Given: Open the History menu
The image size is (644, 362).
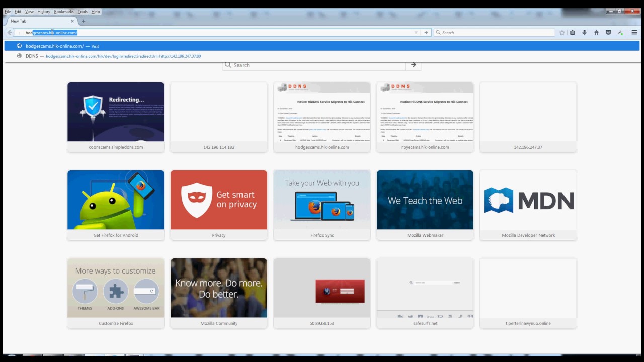Looking at the screenshot, I should tap(44, 11).
